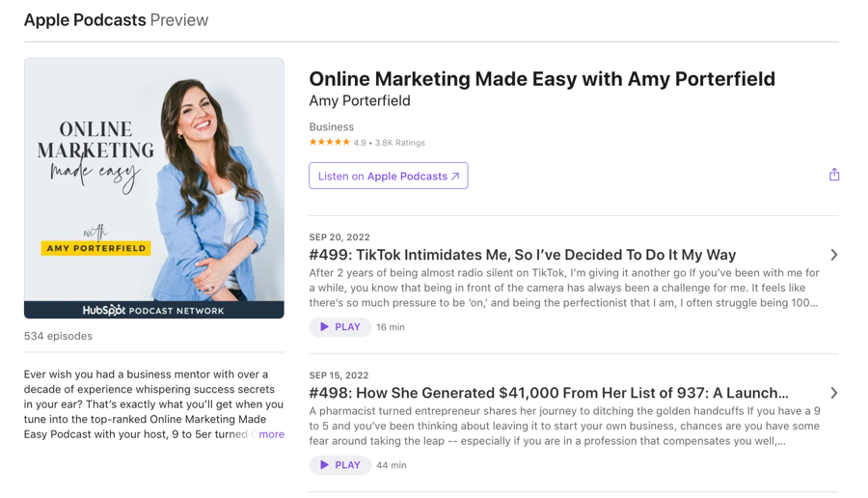Click the SEP 20, 2022 date
This screenshot has height=498, width=868.
(x=339, y=237)
